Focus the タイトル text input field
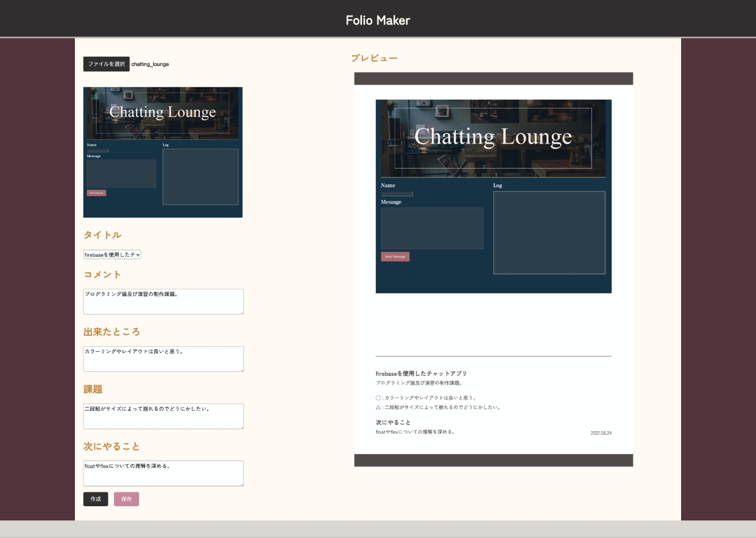Screen dimensions: 756x538 112,255
